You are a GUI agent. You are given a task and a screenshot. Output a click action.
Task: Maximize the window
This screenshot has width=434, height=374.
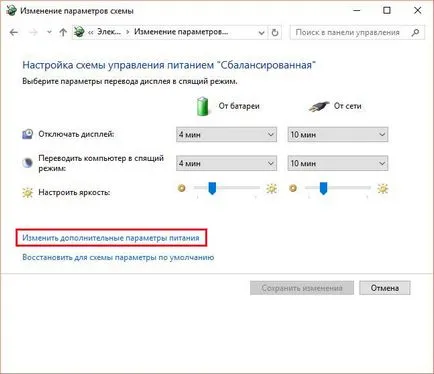click(x=387, y=11)
